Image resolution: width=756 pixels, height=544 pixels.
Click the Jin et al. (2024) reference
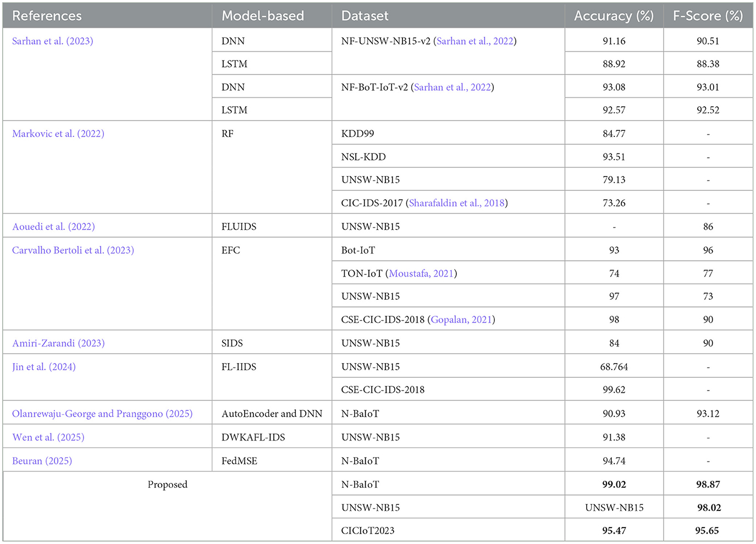click(44, 367)
